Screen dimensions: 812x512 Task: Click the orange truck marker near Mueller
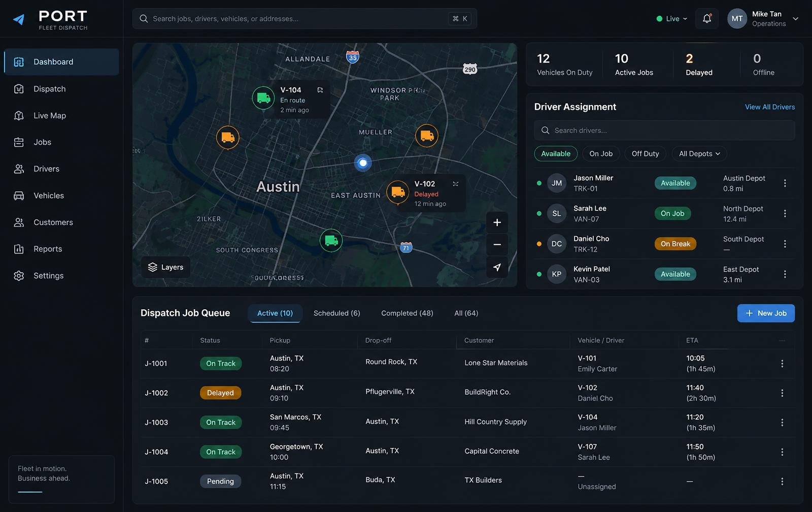[427, 136]
